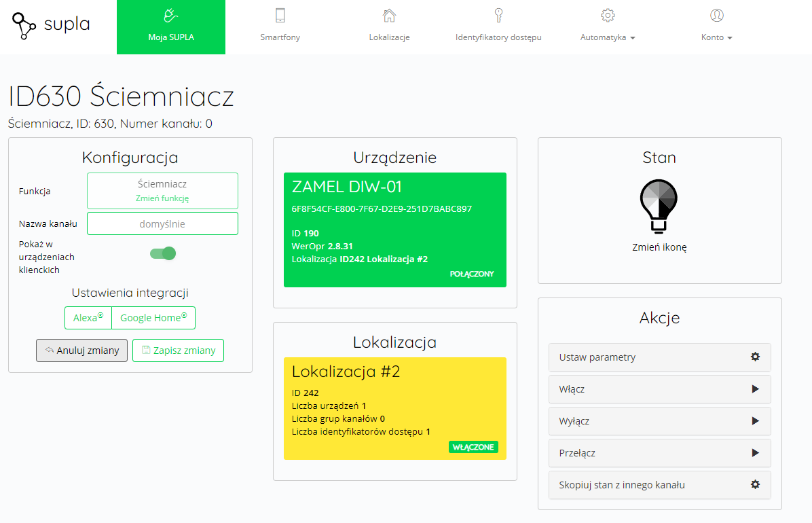The height and width of the screenshot is (523, 812).
Task: Save changes with Zapisz zmiany
Action: [178, 350]
